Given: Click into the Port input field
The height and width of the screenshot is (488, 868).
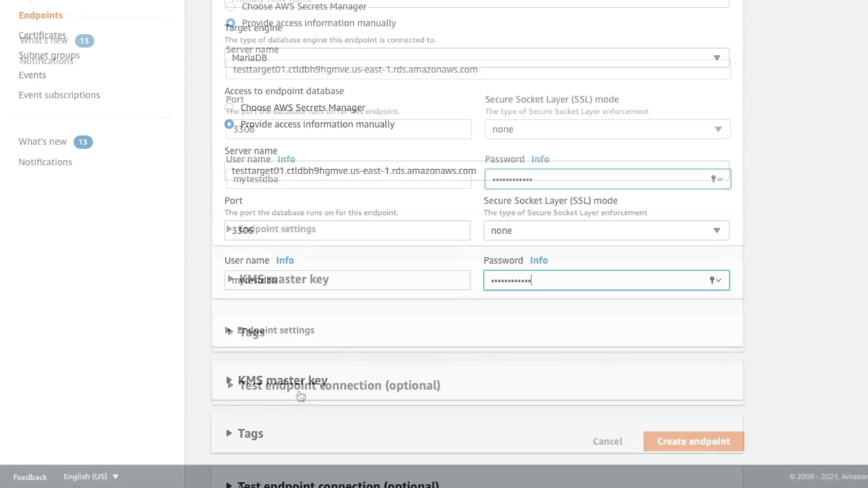Looking at the screenshot, I should (347, 230).
